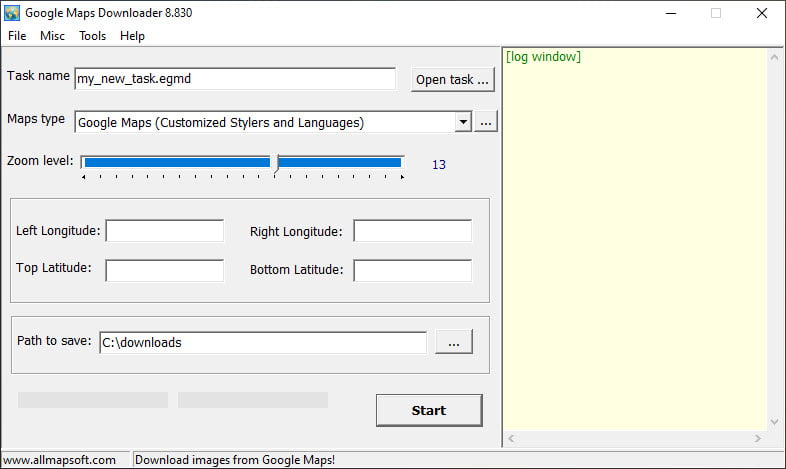Focus the Top Latitude field
Image resolution: width=786 pixels, height=469 pixels.
[x=164, y=270]
